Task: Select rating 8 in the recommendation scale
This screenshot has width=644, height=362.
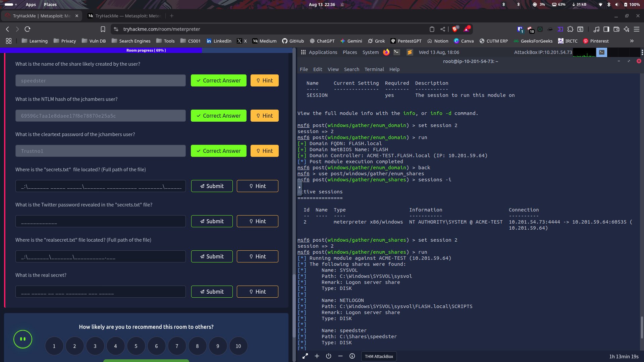Action: 197,346
